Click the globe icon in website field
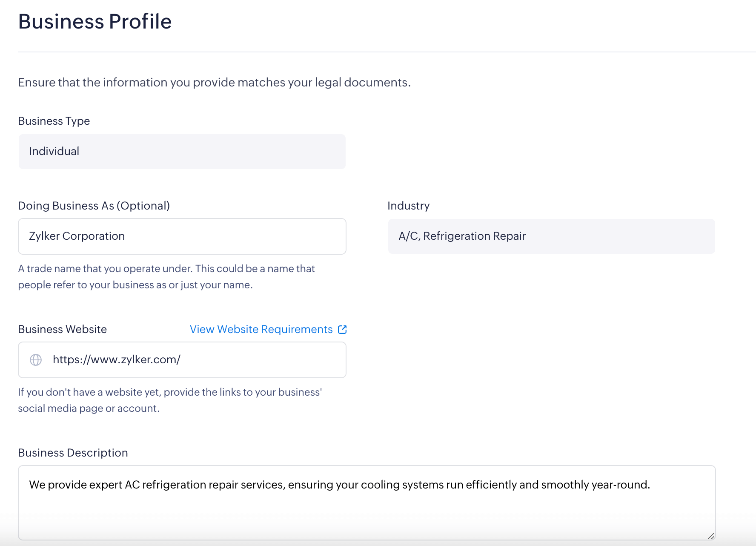The width and height of the screenshot is (756, 546). (36, 360)
